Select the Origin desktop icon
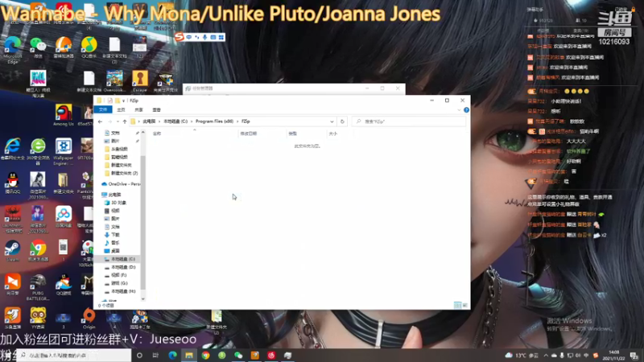 pyautogui.click(x=89, y=319)
